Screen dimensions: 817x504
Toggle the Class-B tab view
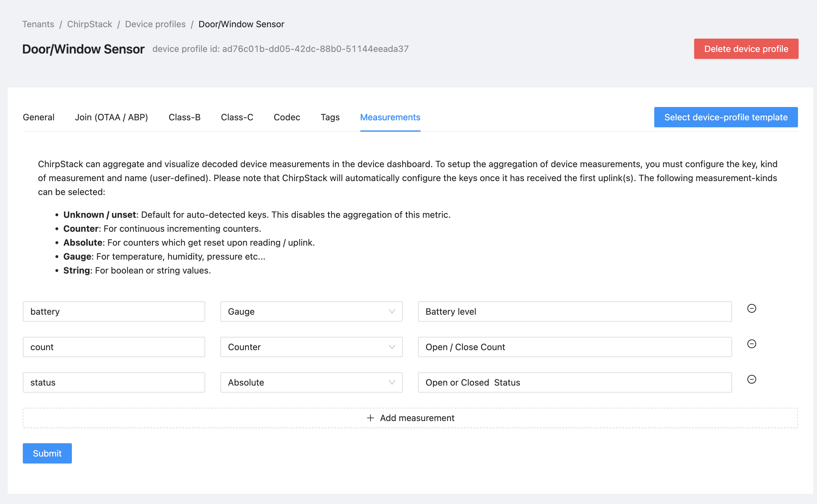[x=184, y=117]
